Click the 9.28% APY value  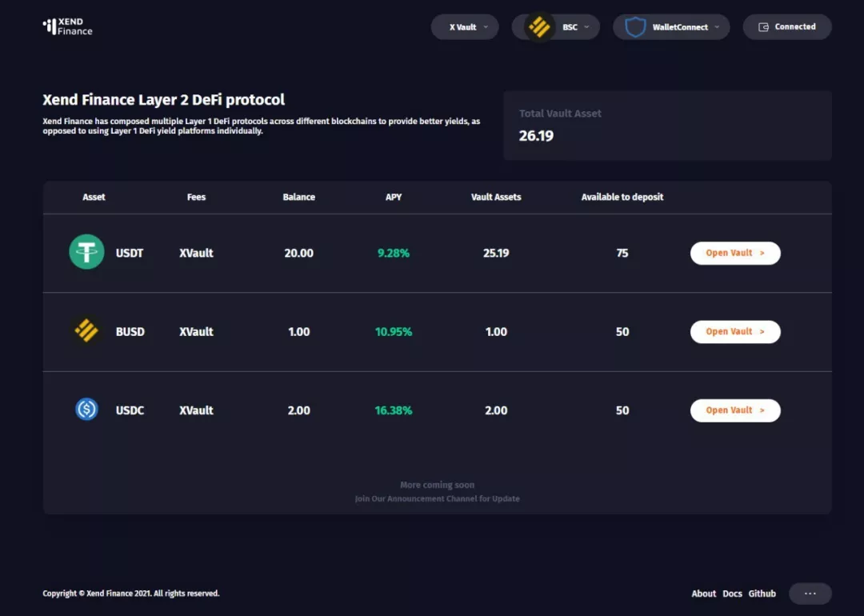(x=394, y=253)
